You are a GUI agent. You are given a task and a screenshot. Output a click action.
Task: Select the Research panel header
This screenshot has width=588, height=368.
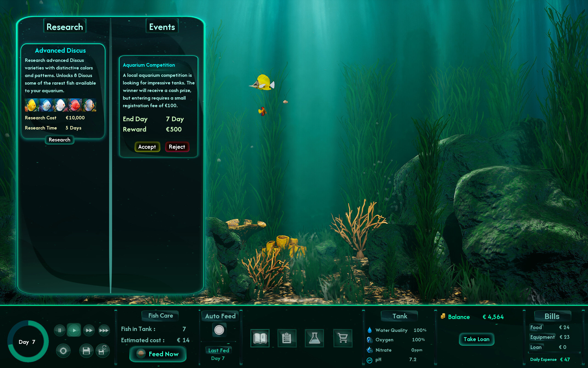(65, 26)
